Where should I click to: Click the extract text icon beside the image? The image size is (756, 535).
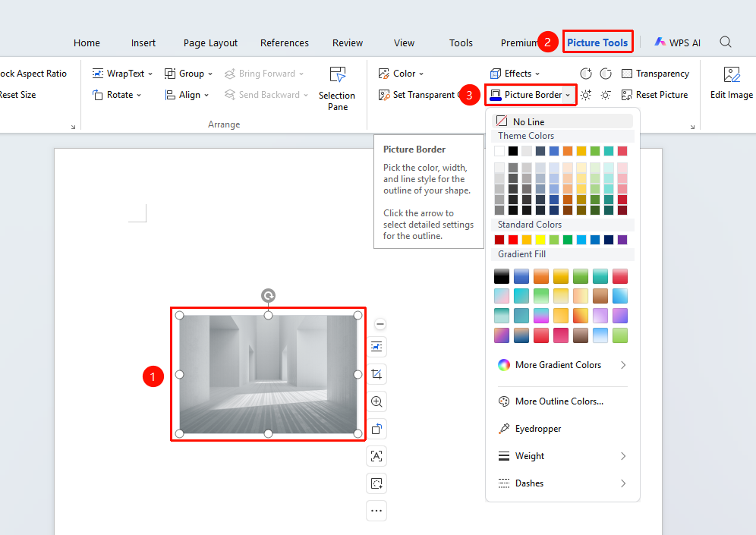click(376, 456)
